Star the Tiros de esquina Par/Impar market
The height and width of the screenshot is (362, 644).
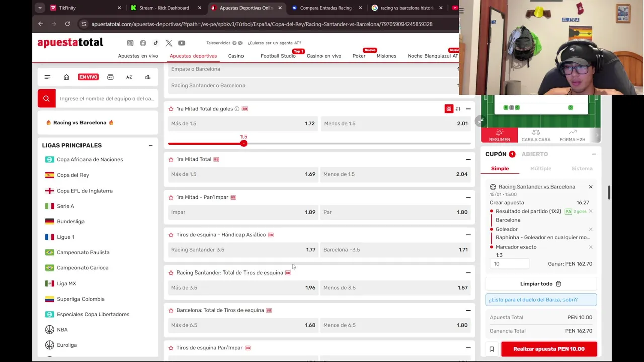(x=171, y=348)
